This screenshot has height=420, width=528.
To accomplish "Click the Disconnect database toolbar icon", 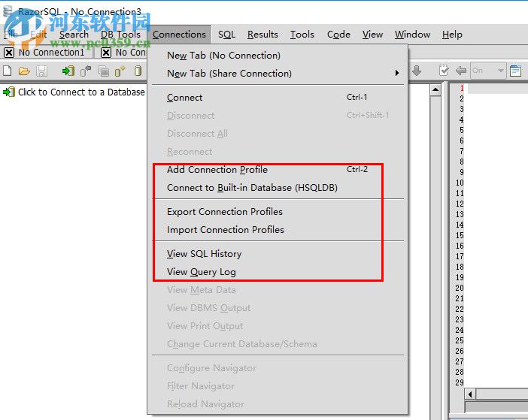I will tap(86, 71).
